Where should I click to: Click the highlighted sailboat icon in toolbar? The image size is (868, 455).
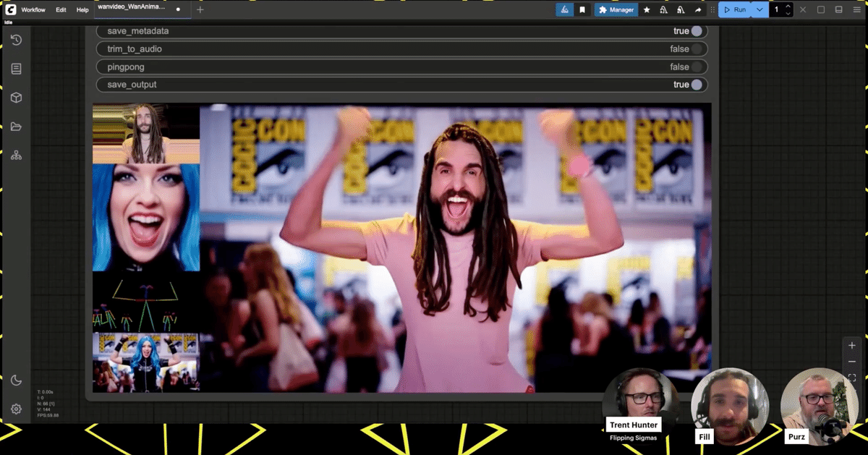pyautogui.click(x=564, y=10)
